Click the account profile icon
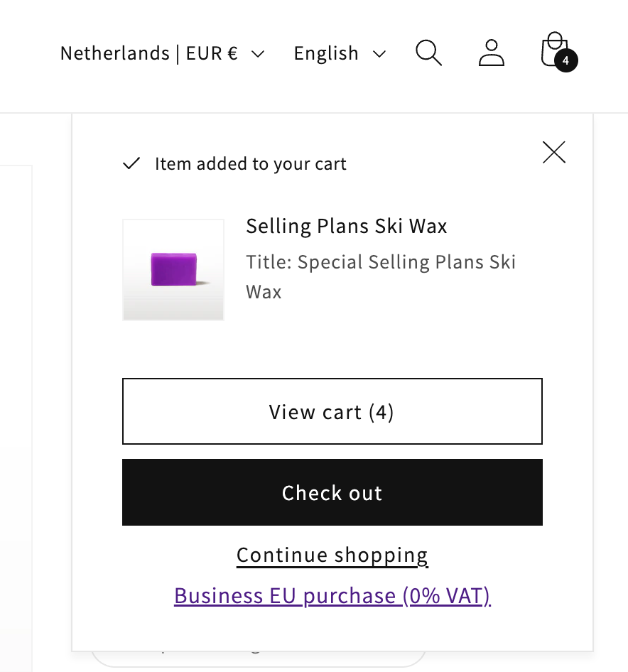Viewport: 628px width, 672px height. (491, 53)
